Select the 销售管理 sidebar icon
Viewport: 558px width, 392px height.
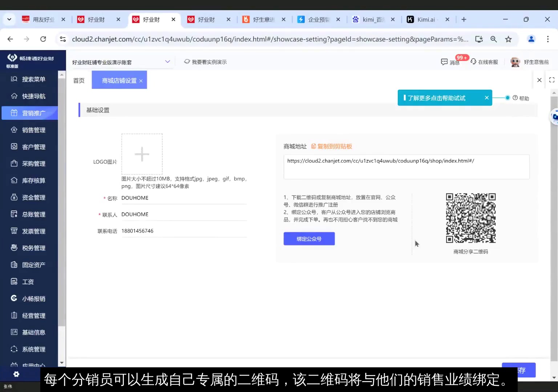coord(33,130)
